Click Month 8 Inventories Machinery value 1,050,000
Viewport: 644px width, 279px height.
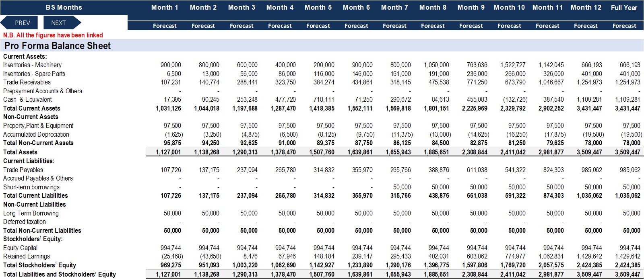[x=436, y=65]
